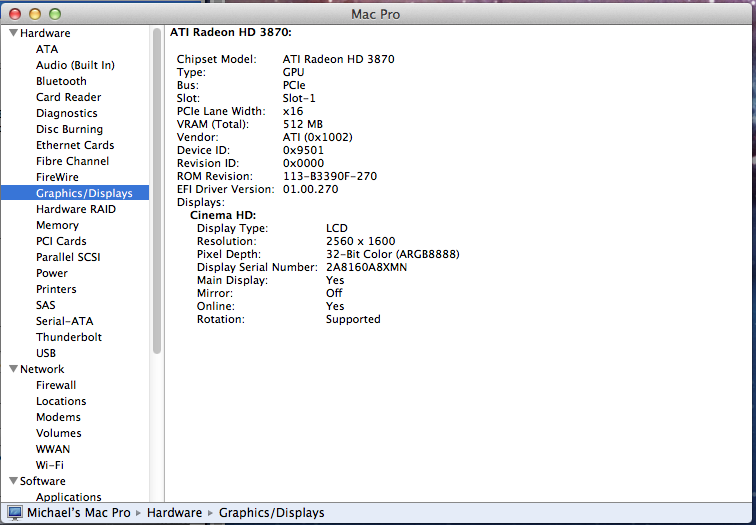Click the ATI Radeon HD 3870 heading
The height and width of the screenshot is (525, 756).
coord(230,32)
